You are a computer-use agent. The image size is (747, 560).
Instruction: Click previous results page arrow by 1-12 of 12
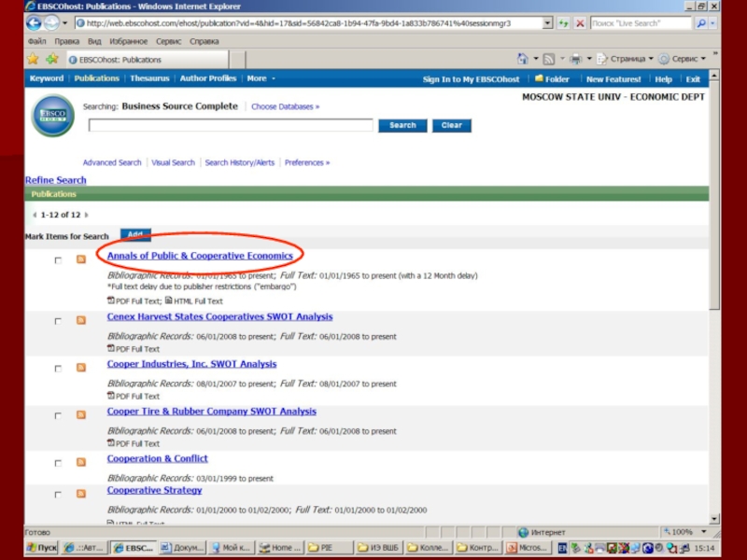pyautogui.click(x=35, y=215)
